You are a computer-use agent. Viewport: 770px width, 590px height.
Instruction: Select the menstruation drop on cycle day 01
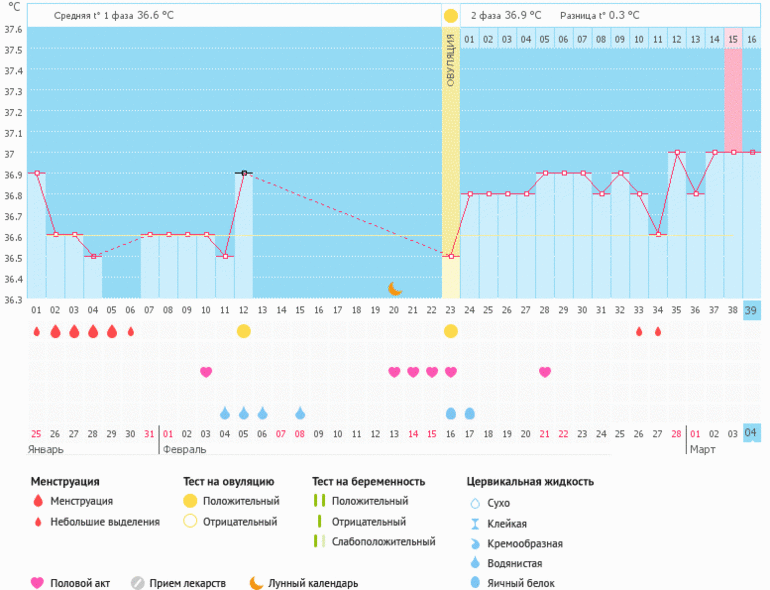click(37, 331)
